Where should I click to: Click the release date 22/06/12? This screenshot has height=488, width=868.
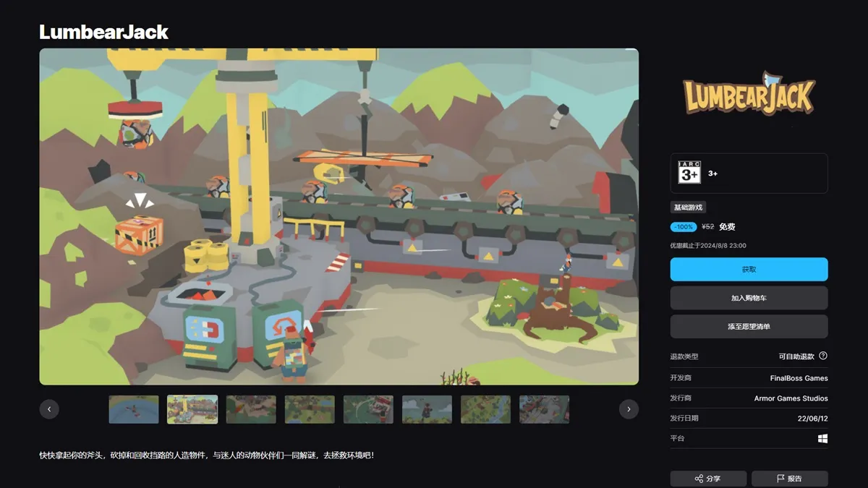[x=812, y=418]
